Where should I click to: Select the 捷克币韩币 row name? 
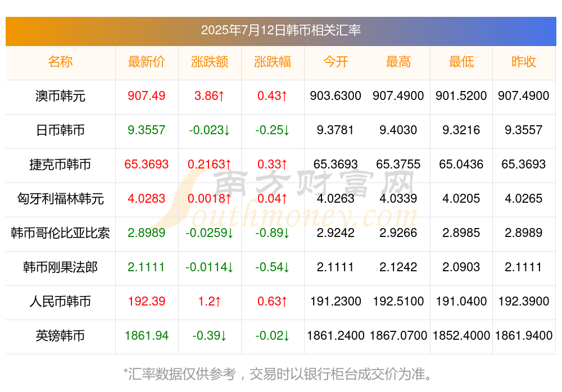click(x=60, y=165)
